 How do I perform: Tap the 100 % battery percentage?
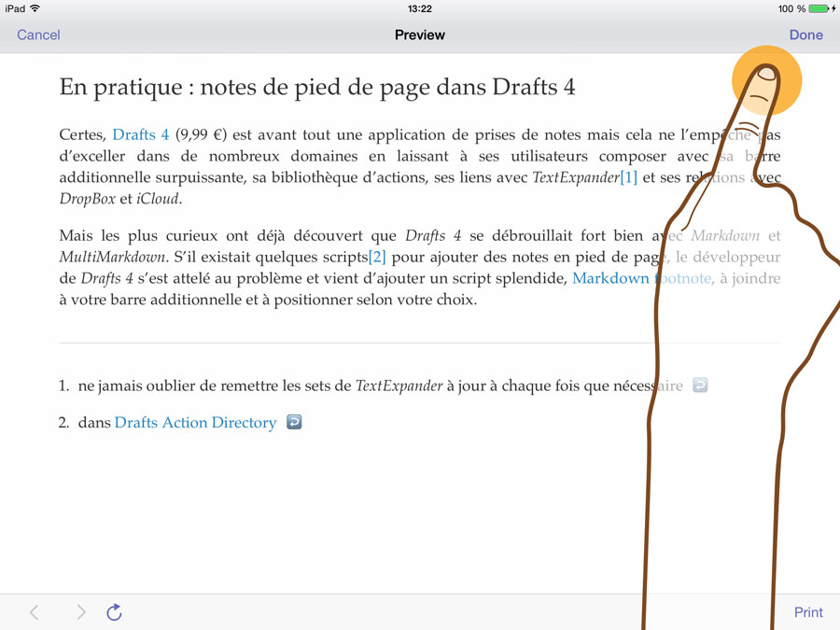(x=791, y=8)
